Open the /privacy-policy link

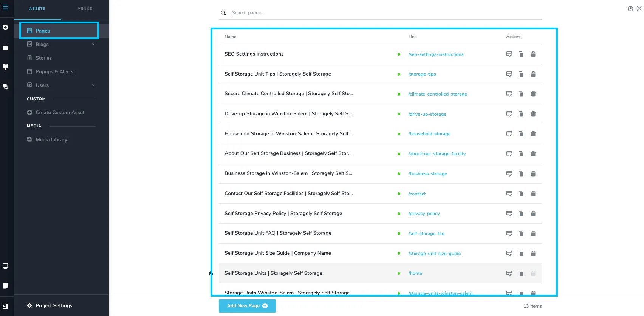[424, 214]
